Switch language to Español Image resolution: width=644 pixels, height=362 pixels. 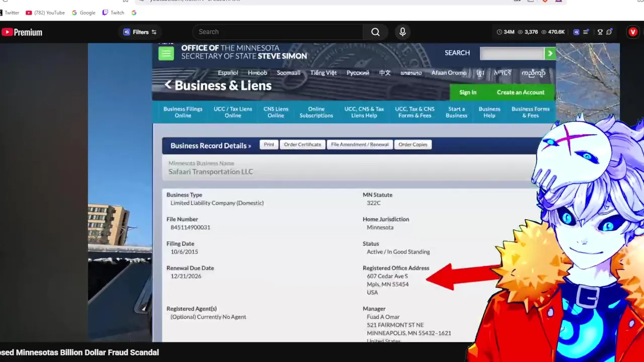(x=228, y=73)
